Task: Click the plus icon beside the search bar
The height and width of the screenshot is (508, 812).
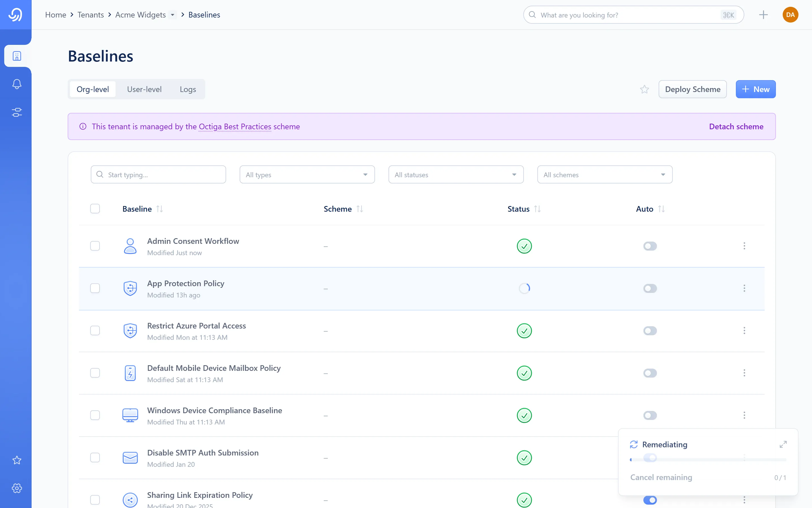Action: coord(763,15)
